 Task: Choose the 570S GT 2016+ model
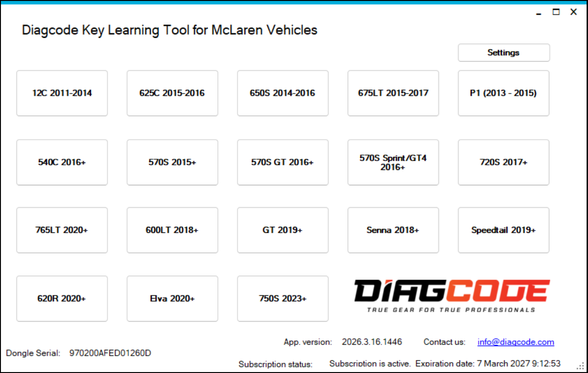[x=283, y=162]
